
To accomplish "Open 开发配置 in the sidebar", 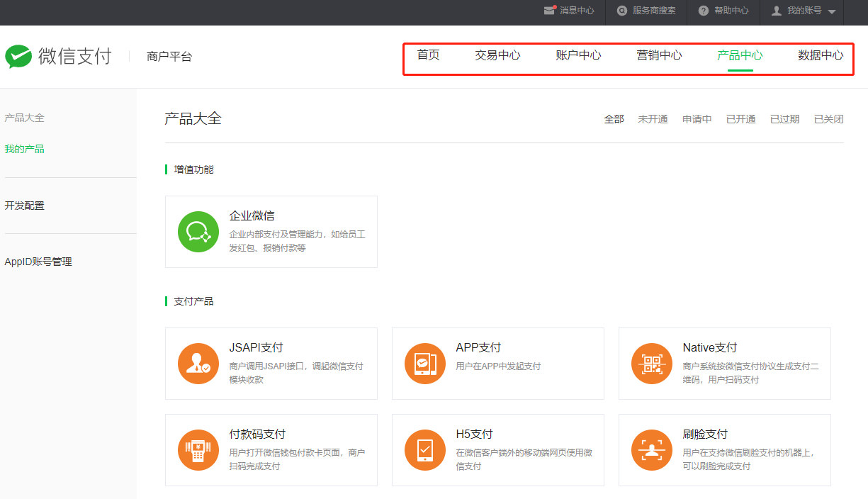I will click(x=25, y=206).
